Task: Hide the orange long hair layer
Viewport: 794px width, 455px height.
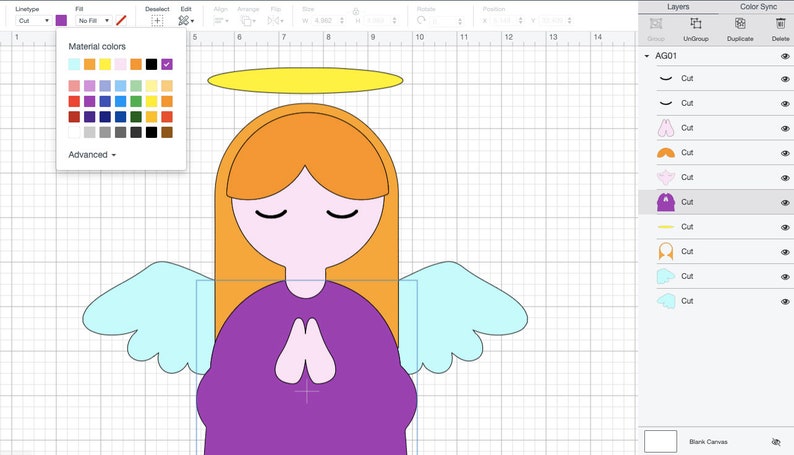Action: pyautogui.click(x=785, y=252)
